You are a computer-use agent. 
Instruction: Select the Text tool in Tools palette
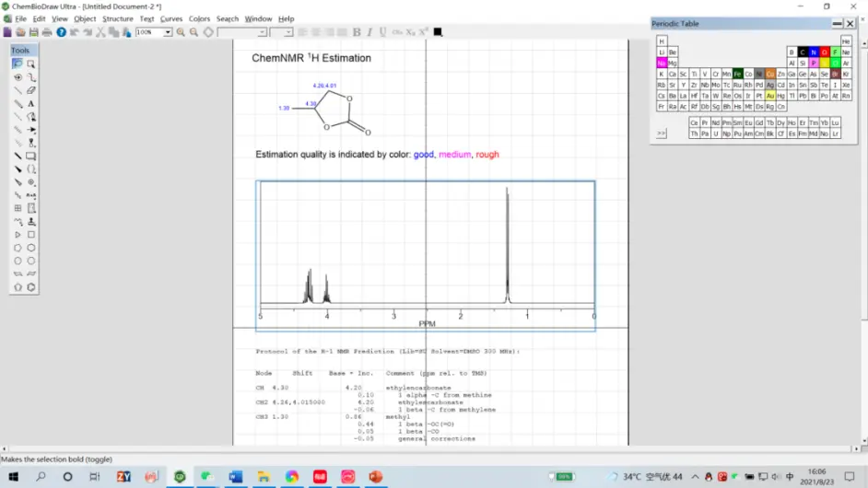tap(31, 104)
